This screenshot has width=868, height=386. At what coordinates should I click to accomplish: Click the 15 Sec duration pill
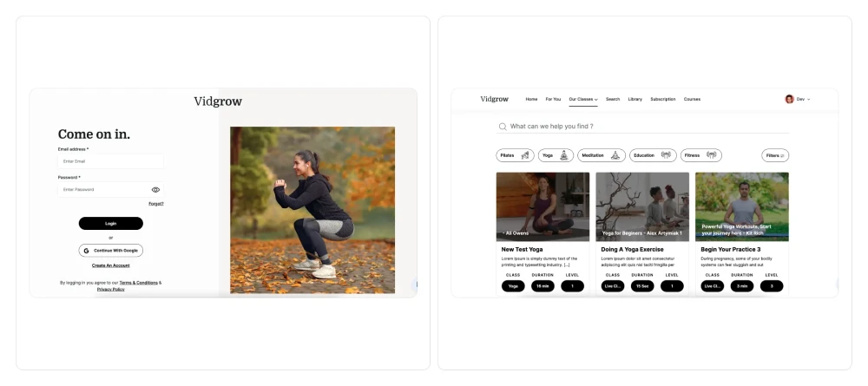pyautogui.click(x=642, y=286)
